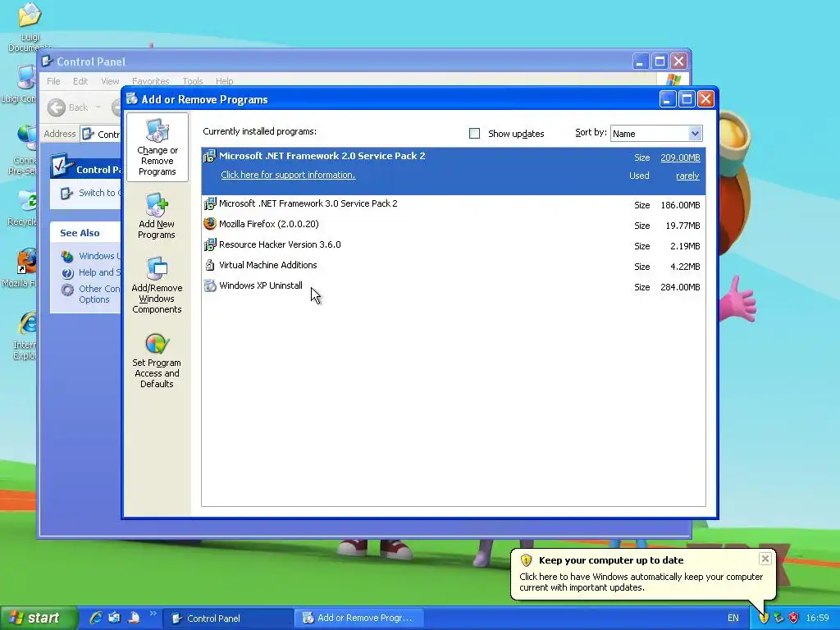
Task: Open the Start menu
Action: (x=39, y=619)
